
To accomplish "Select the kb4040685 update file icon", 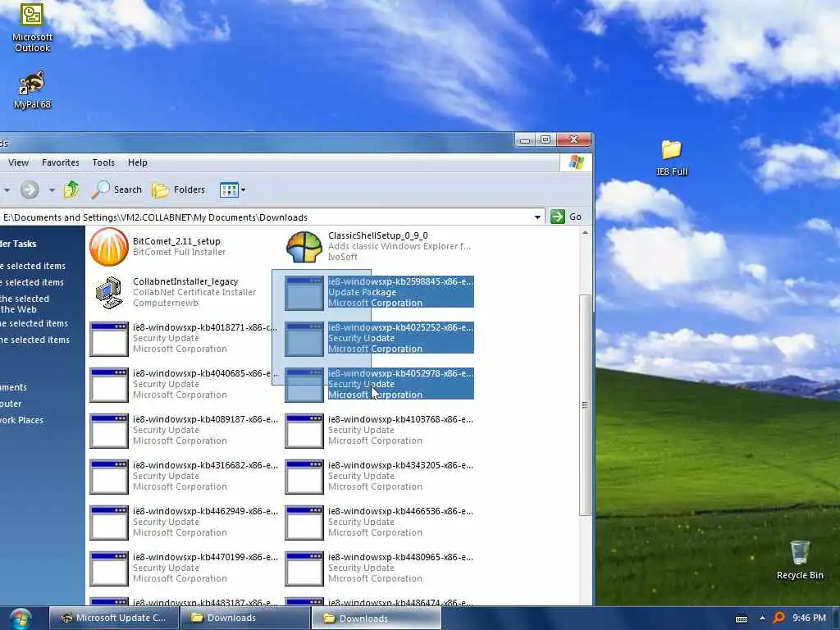I will pos(109,385).
